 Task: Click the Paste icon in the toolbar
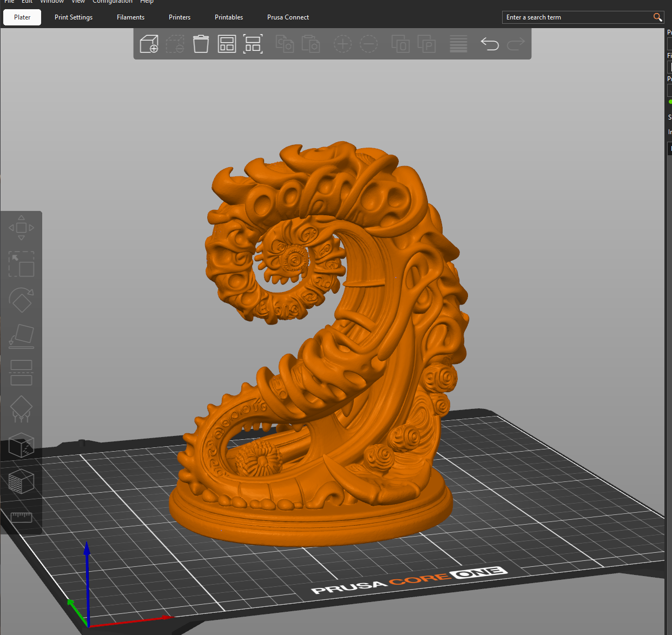coord(311,44)
